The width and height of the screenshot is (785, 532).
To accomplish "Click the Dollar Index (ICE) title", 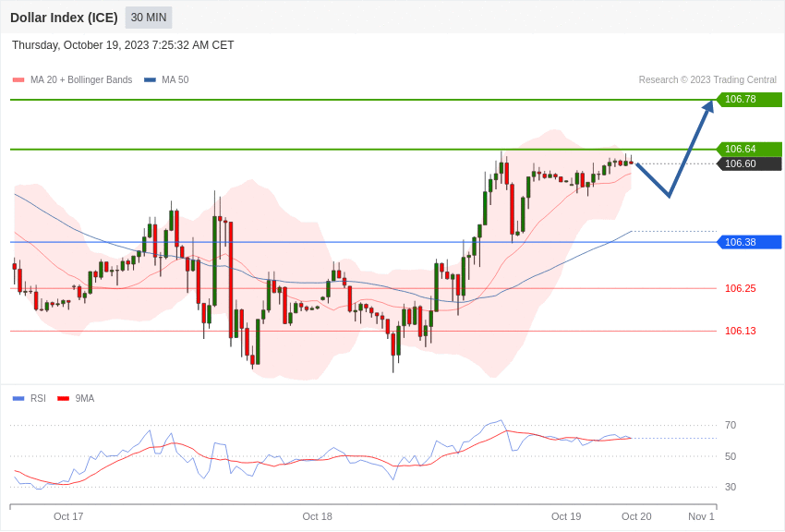I will pyautogui.click(x=64, y=18).
